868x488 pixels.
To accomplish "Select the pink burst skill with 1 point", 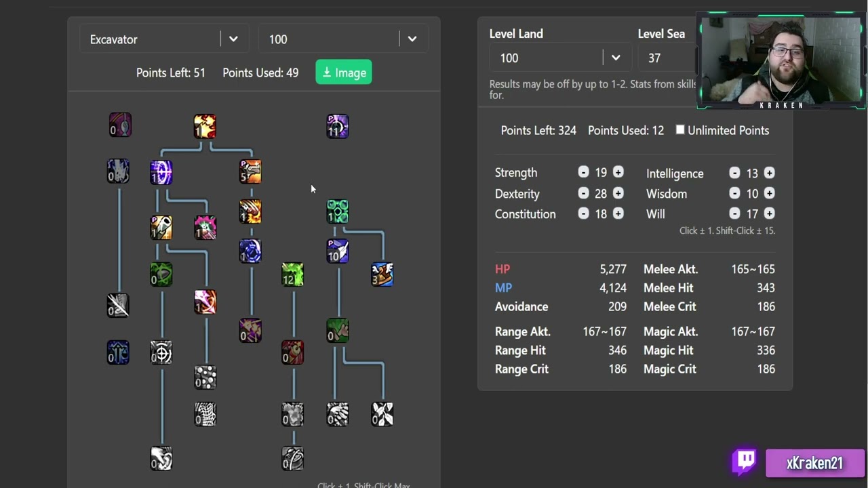I will coord(205,228).
